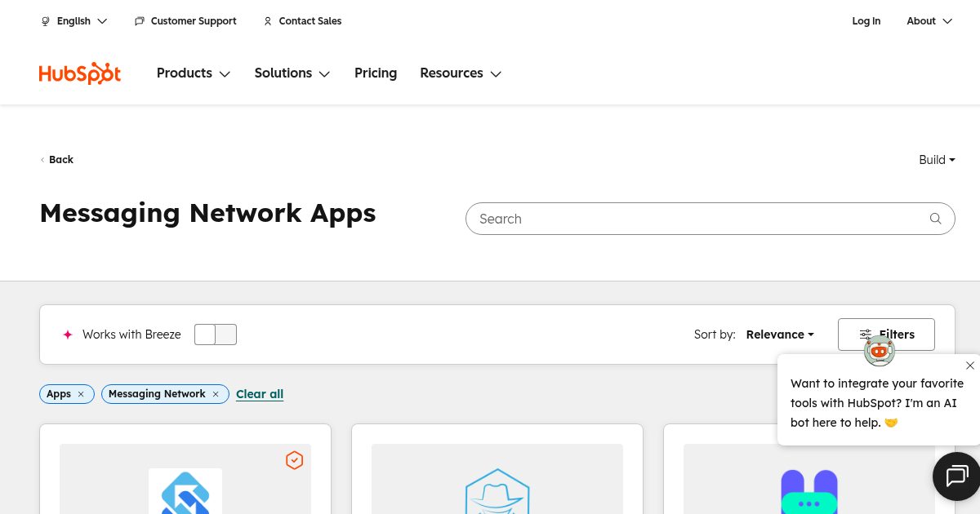Open the first app card logo
The height and width of the screenshot is (514, 980).
pyautogui.click(x=185, y=491)
